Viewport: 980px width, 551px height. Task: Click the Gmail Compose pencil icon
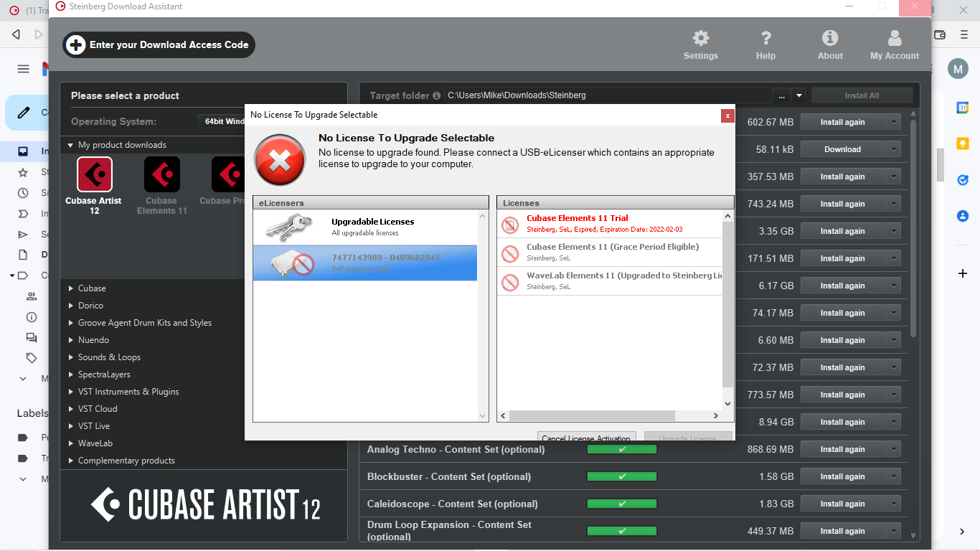pos(24,112)
